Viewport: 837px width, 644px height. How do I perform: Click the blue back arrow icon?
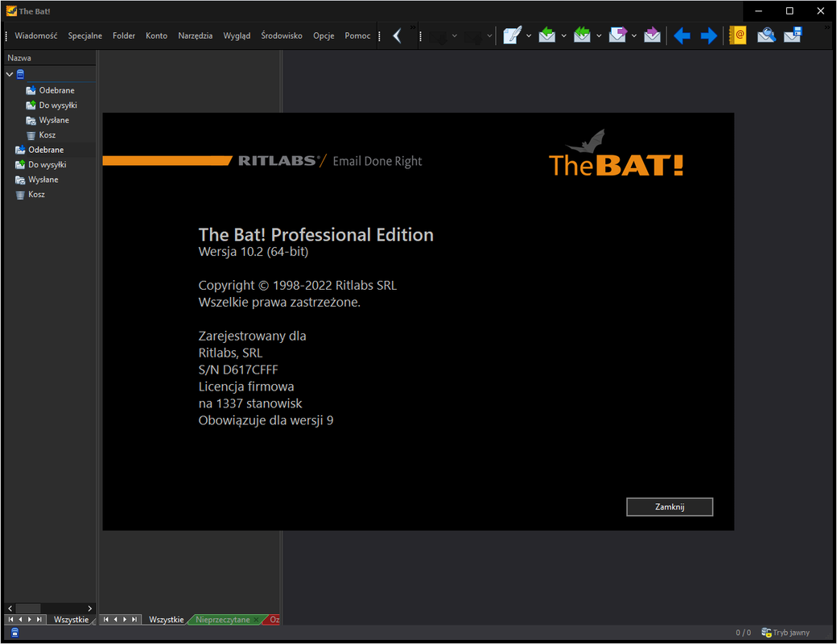click(x=682, y=35)
